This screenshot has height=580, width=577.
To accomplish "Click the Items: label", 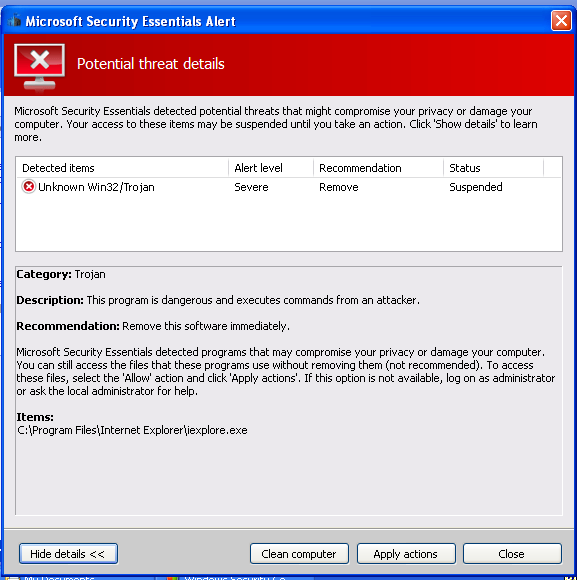I will coord(35,417).
